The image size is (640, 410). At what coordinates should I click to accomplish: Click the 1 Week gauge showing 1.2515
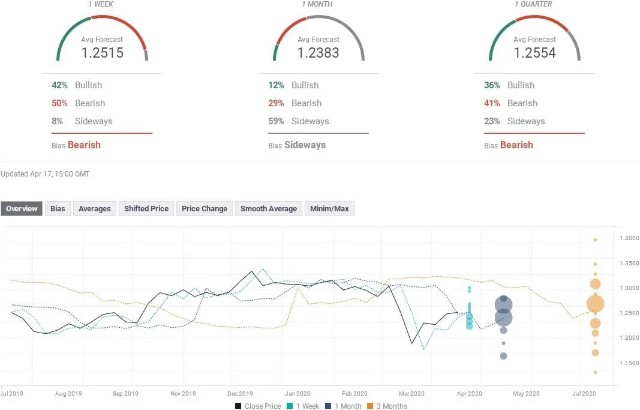pyautogui.click(x=99, y=42)
